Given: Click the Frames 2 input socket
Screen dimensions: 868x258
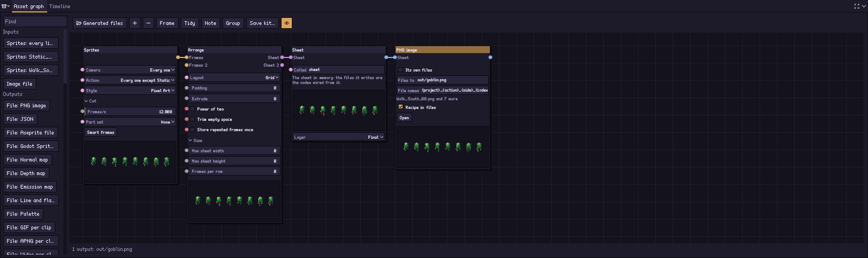Looking at the screenshot, I should 187,65.
